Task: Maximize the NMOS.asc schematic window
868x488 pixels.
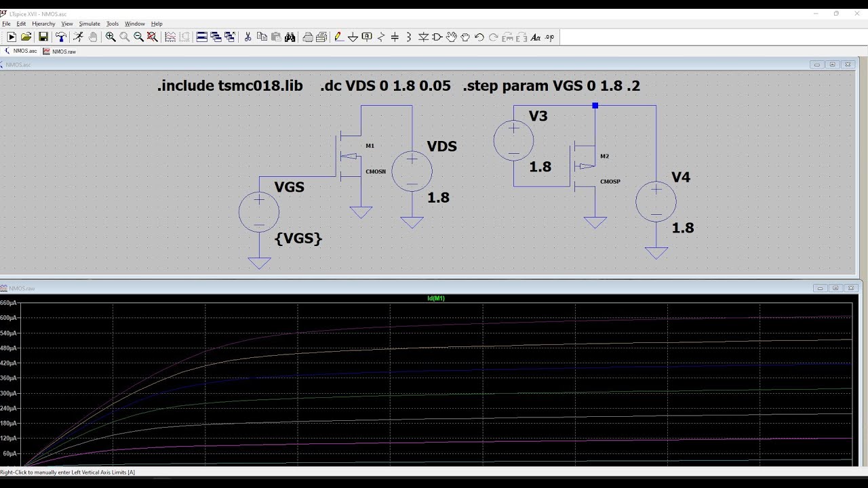Action: (833, 64)
